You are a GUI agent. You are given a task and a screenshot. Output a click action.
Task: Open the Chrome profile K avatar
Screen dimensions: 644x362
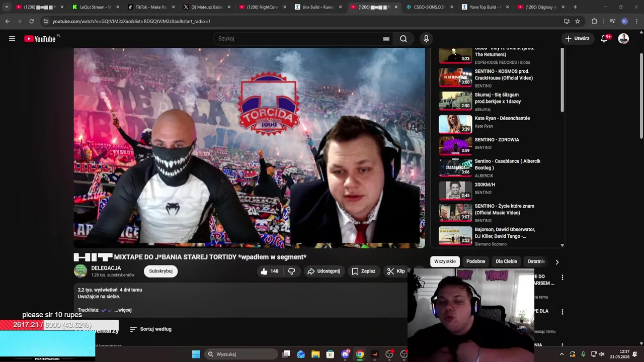(624, 21)
